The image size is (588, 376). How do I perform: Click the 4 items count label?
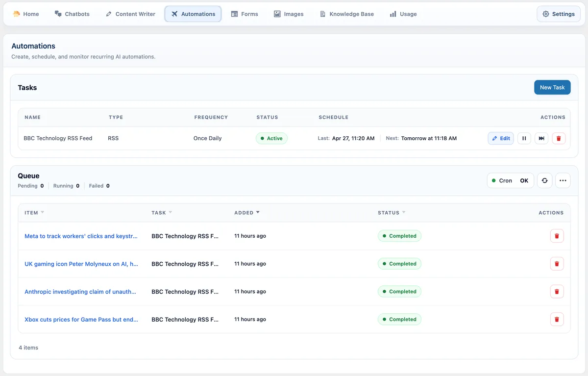click(x=28, y=348)
